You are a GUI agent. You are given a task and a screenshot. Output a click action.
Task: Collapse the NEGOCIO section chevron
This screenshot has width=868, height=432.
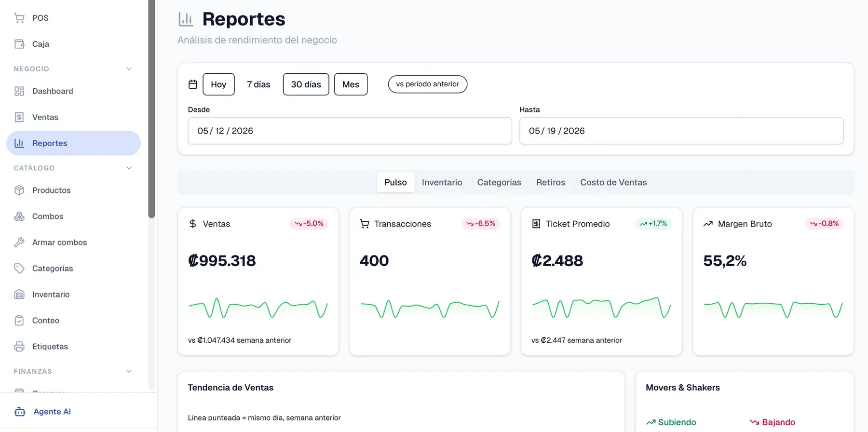(129, 69)
